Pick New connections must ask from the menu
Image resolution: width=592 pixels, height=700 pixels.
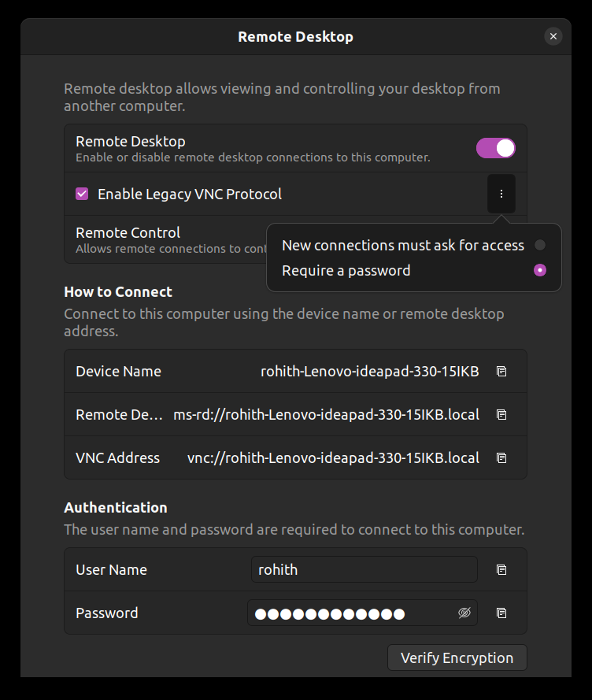tap(404, 245)
